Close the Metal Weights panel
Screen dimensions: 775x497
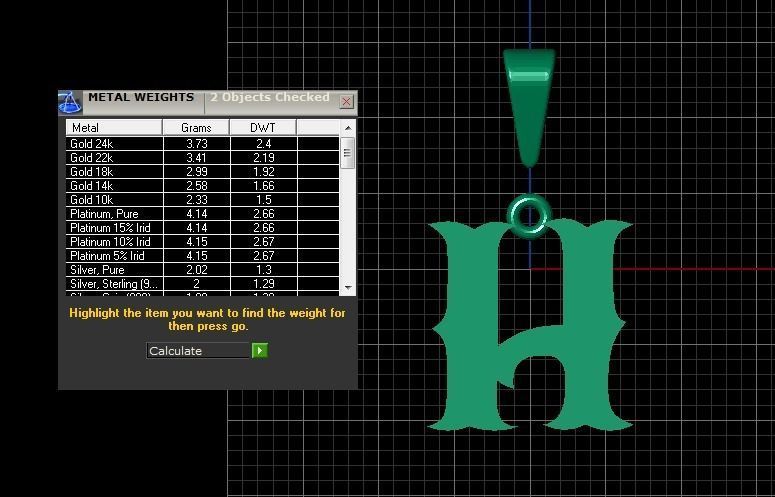pyautogui.click(x=346, y=102)
